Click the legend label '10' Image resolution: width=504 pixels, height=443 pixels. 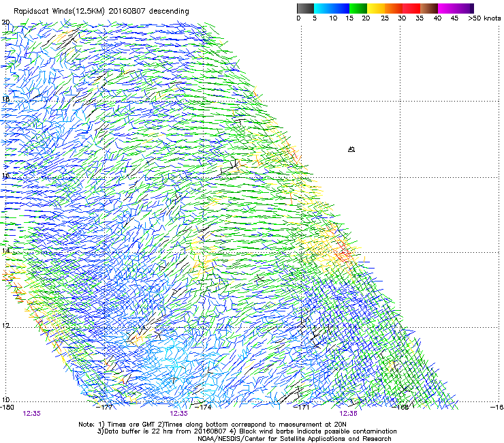coord(333,18)
